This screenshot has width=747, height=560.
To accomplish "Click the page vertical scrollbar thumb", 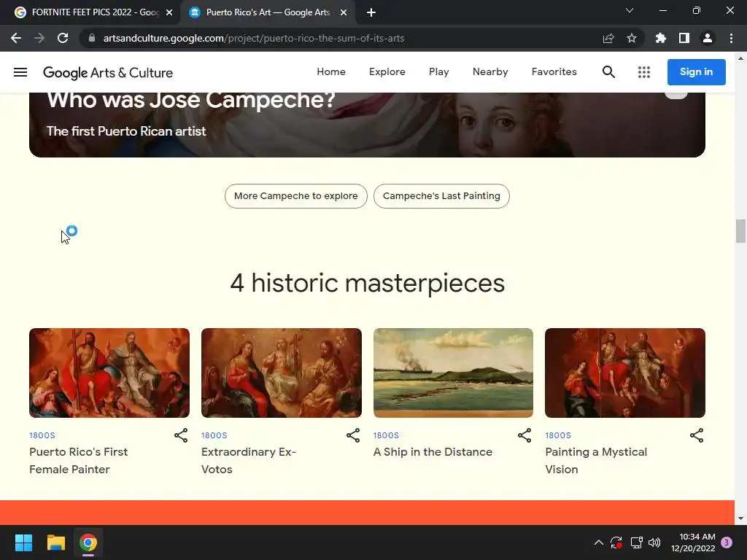I will click(740, 231).
